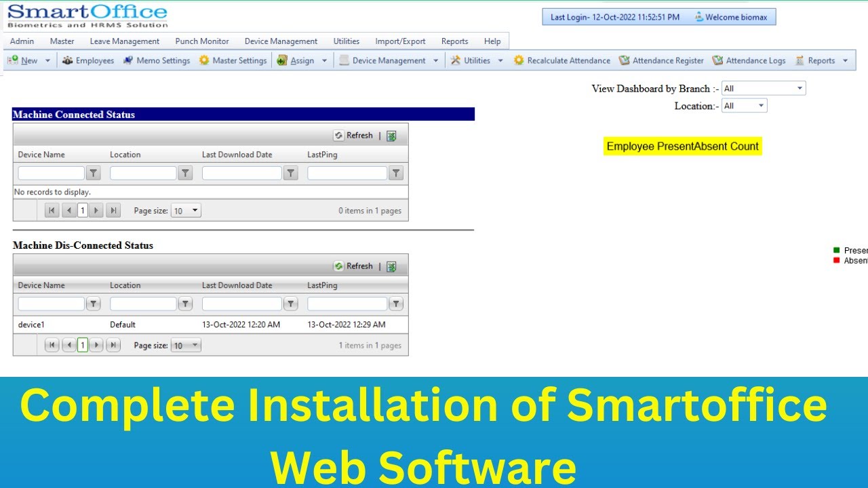
Task: Run Recalculate Attendance from the toolbar
Action: tap(561, 60)
